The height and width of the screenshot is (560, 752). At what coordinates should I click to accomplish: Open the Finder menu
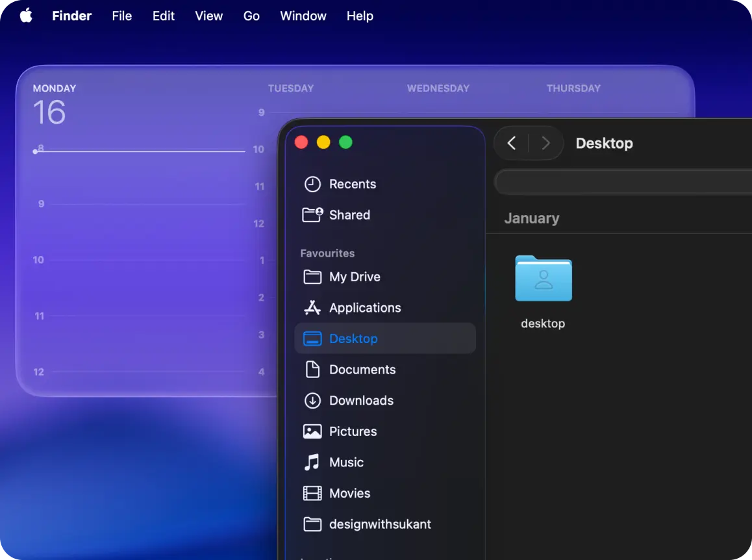pyautogui.click(x=71, y=16)
